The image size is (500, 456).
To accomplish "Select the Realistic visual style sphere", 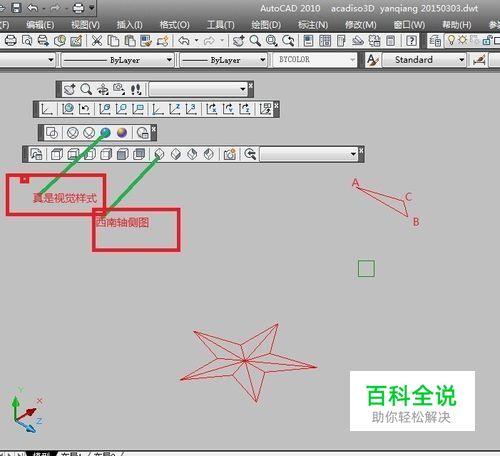I will (105, 133).
